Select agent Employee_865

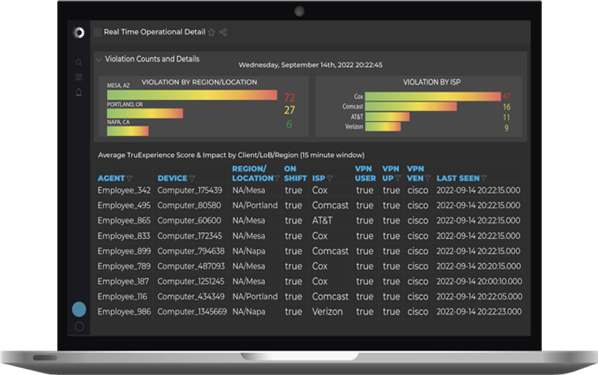(x=124, y=220)
